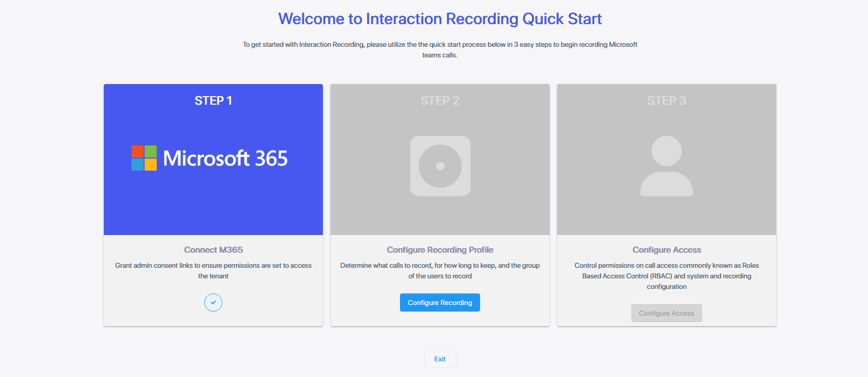Click the Configure Recording Profile title
Screen dimensions: 868x377
click(x=440, y=250)
